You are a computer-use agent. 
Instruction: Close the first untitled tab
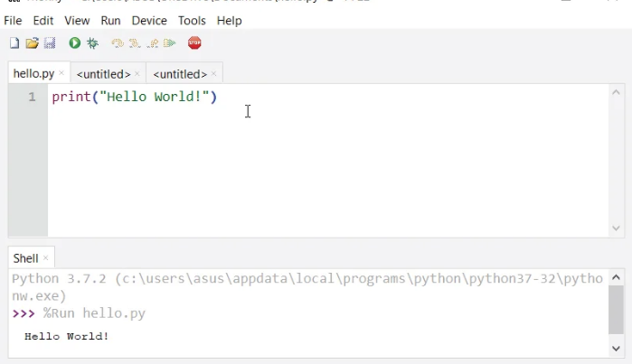(x=137, y=73)
